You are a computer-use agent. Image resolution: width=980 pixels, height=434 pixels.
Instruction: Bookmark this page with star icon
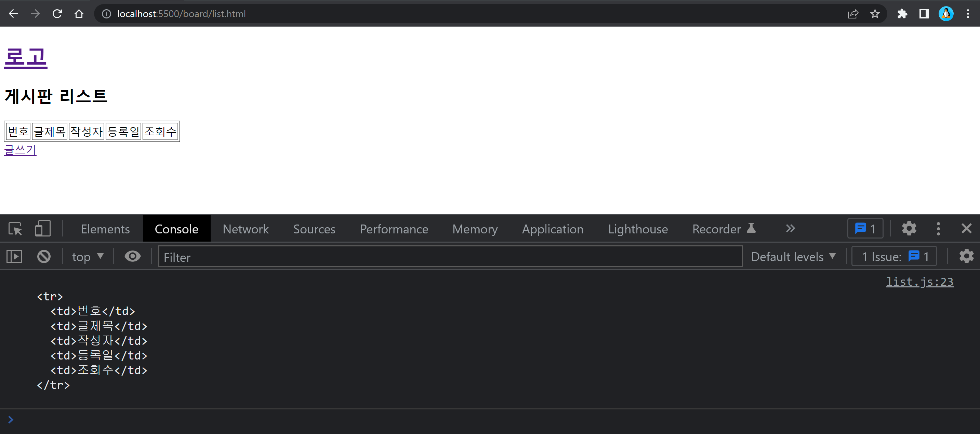tap(875, 14)
